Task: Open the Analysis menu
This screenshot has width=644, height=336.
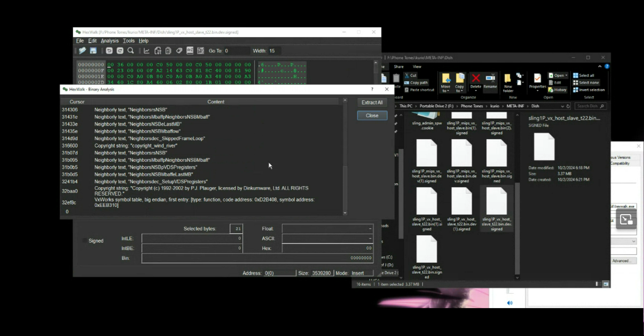Action: 109,41
